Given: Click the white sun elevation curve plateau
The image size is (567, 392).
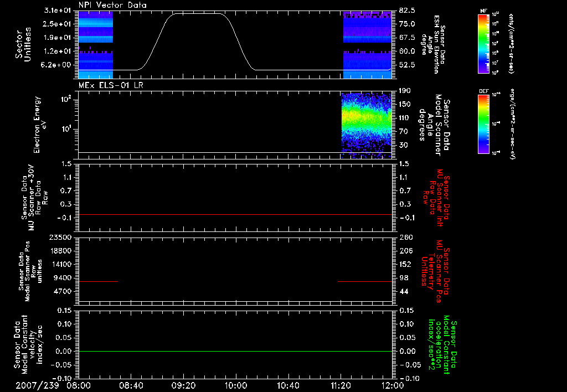Looking at the screenshot, I should coord(197,14).
